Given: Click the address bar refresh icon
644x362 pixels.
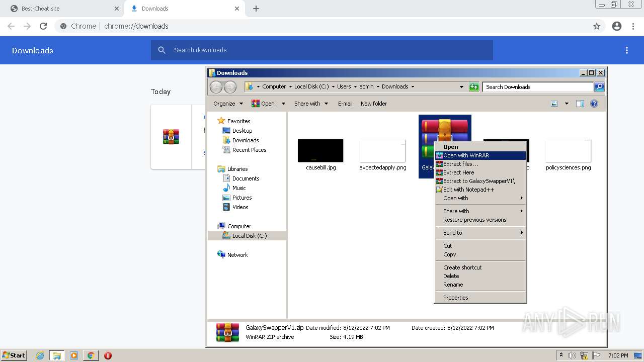Looking at the screenshot, I should pyautogui.click(x=474, y=87).
